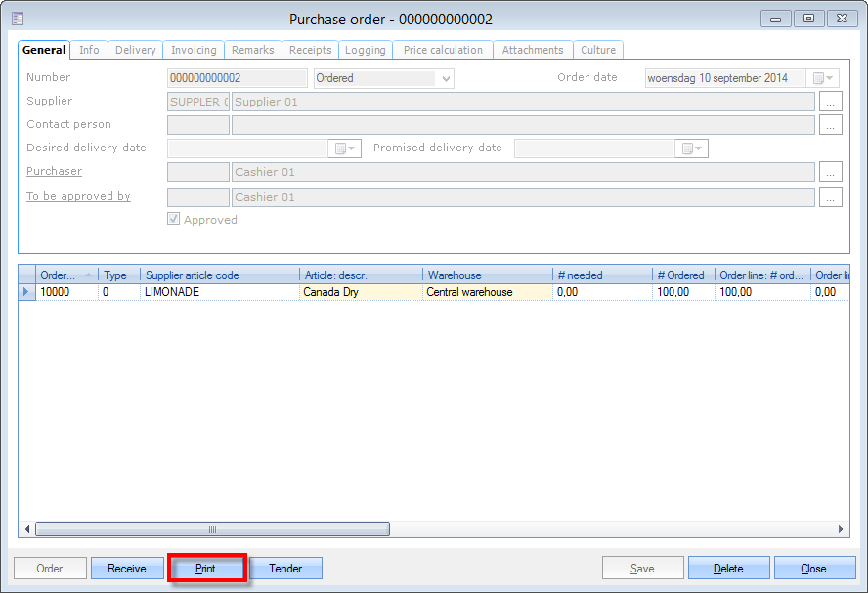Click the purchase order window icon in title bar

18,19
